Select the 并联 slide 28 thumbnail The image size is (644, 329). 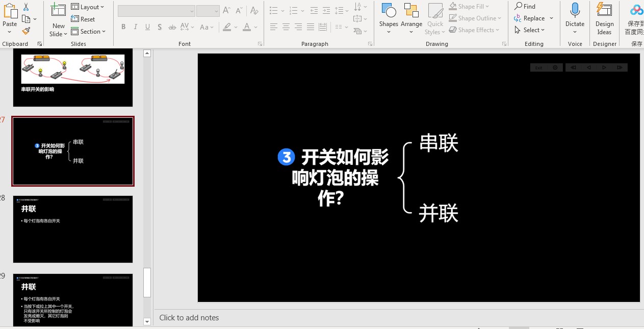(73, 229)
